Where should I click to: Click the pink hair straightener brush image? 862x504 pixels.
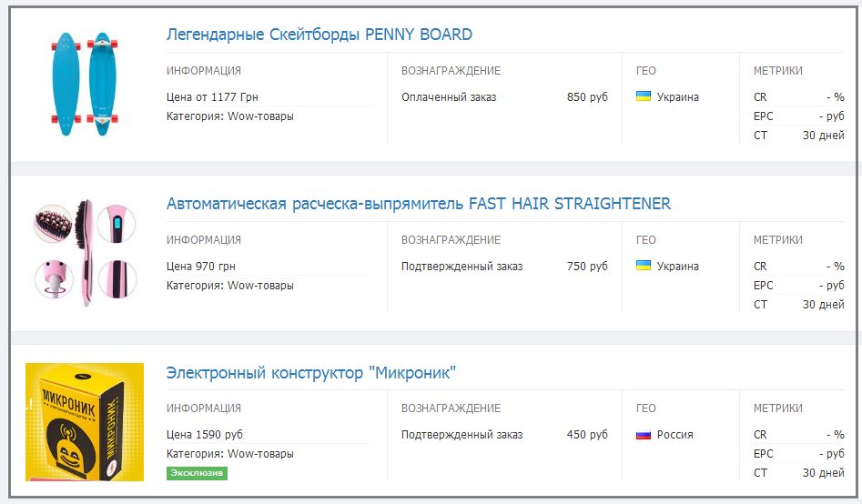pyautogui.click(x=86, y=253)
